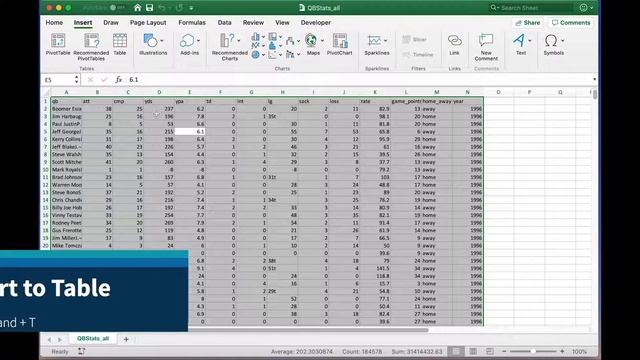Click the horizontal scrollbar
The width and height of the screenshot is (640, 360).
[308, 330]
